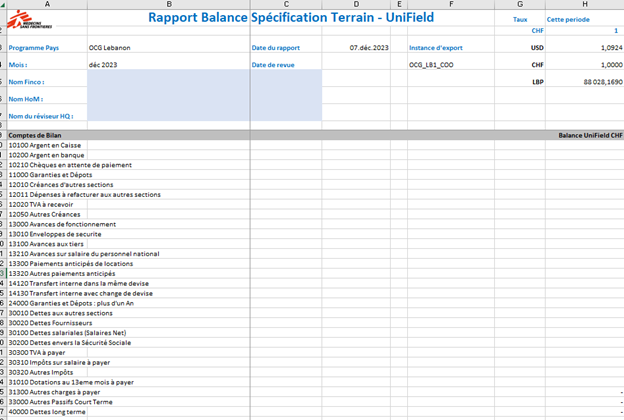
Task: Select the OCG_LB1_COO export instance cell
Action: coord(433,64)
